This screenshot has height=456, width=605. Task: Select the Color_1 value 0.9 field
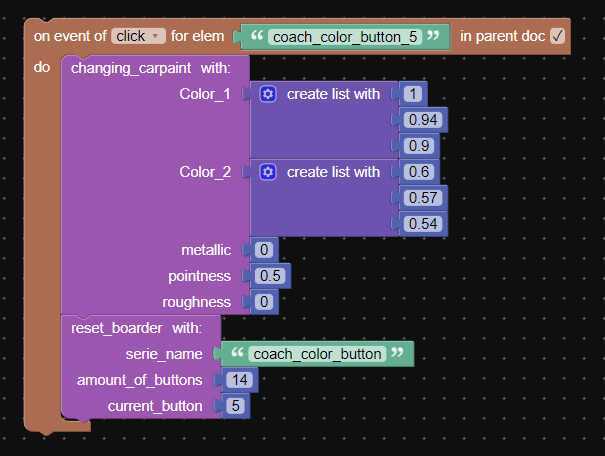[x=419, y=146]
